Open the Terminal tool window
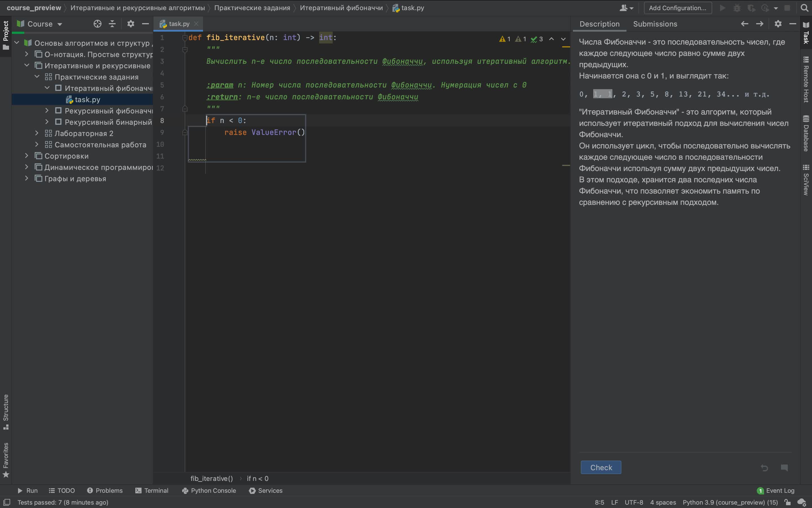The image size is (812, 508). pos(152,491)
